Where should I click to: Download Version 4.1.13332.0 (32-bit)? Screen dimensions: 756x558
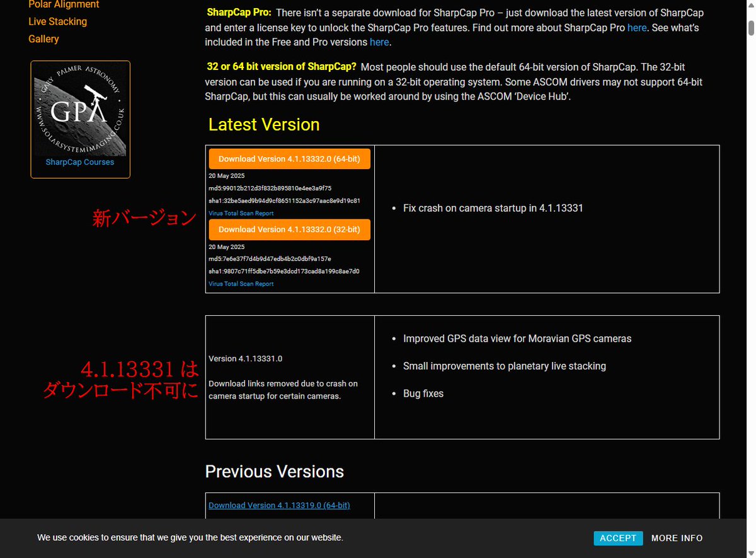click(289, 230)
